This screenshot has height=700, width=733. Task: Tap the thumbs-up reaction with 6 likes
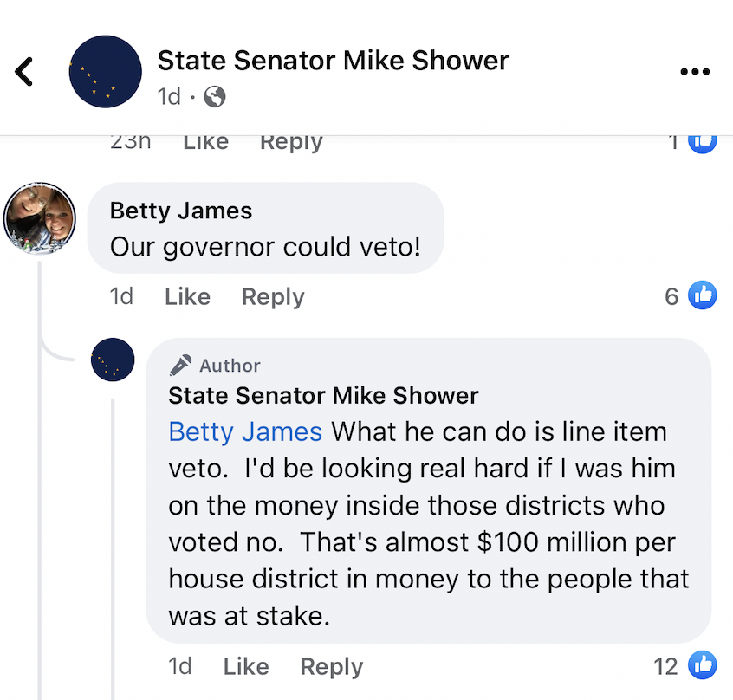[702, 295]
